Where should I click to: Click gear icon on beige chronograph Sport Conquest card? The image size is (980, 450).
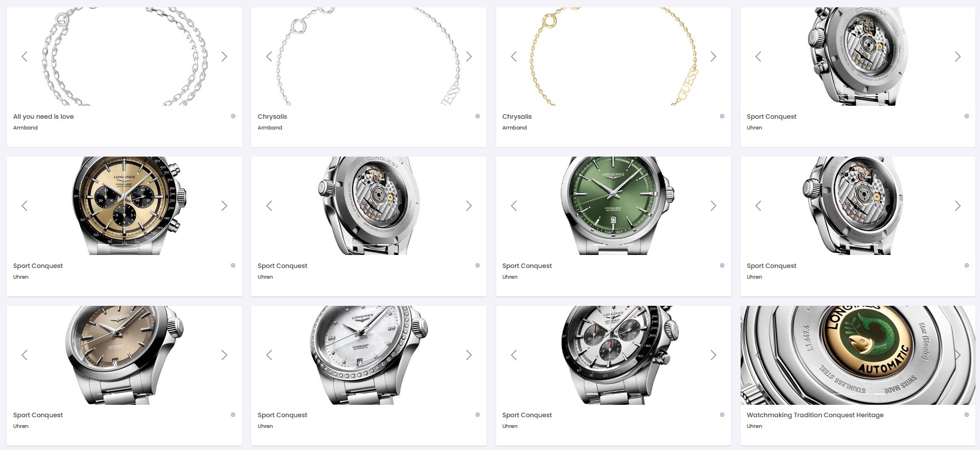click(x=233, y=266)
